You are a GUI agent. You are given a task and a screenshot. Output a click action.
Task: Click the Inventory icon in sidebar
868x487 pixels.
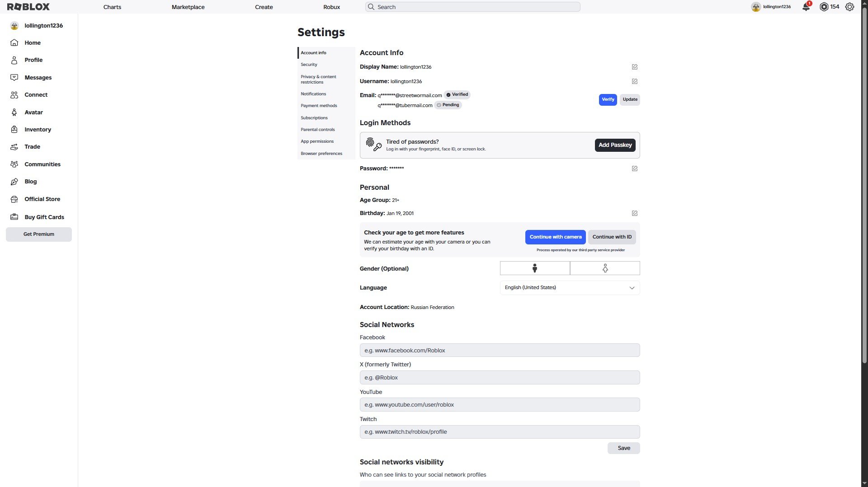(x=14, y=129)
